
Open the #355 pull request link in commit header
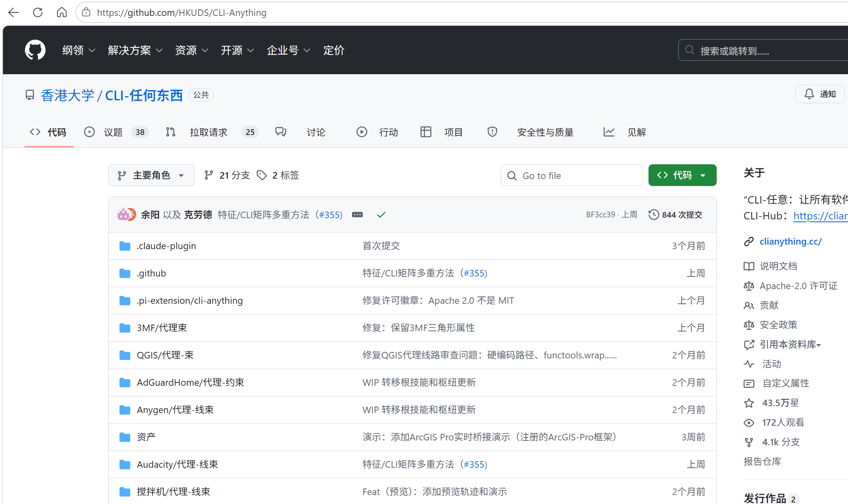tap(330, 214)
